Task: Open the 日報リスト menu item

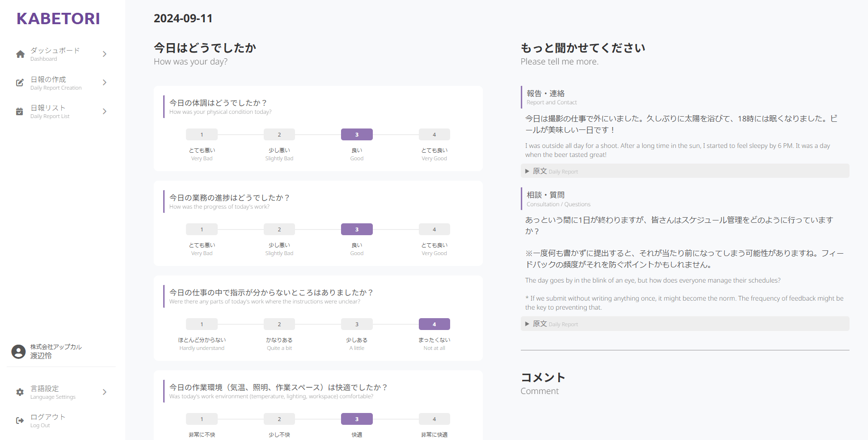Action: [x=48, y=108]
